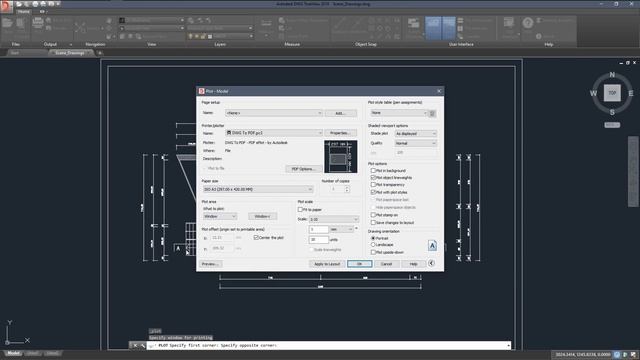Viewport: 640px width, 360px height.
Task: Switch to the Scene_Drawings file tab
Action: [x=70, y=53]
